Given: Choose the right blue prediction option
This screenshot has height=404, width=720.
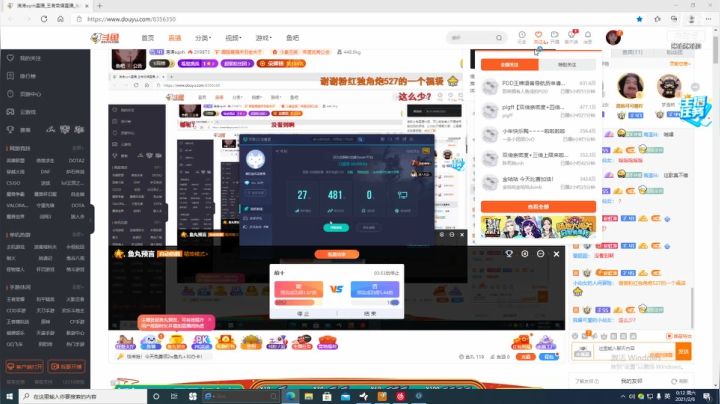Looking at the screenshot, I should click(375, 289).
